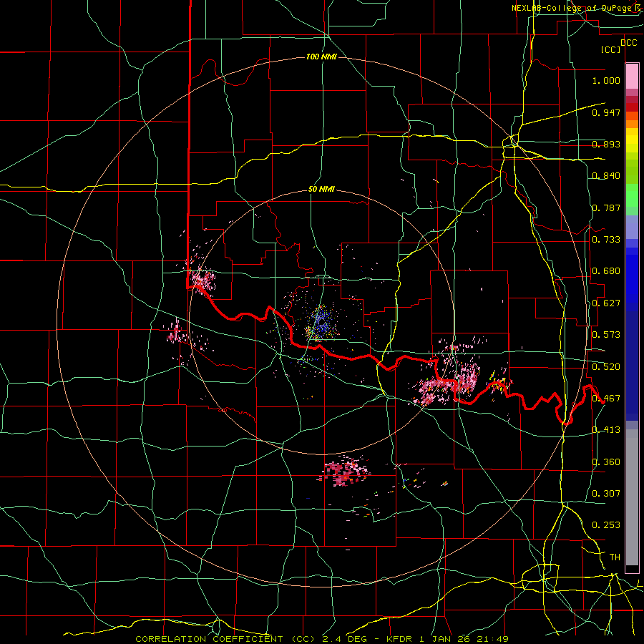The image size is (644, 644).
Task: Select the 0.467 scale value
Action: point(606,399)
